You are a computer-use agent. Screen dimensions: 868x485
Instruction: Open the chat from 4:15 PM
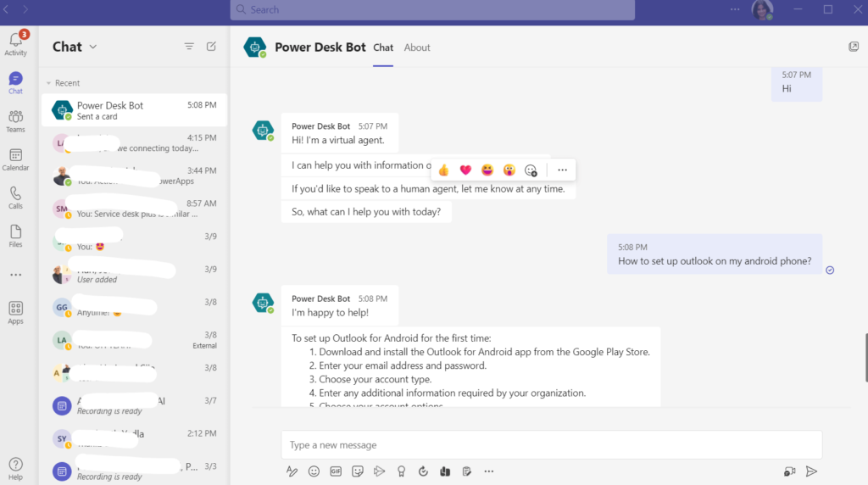pos(134,142)
